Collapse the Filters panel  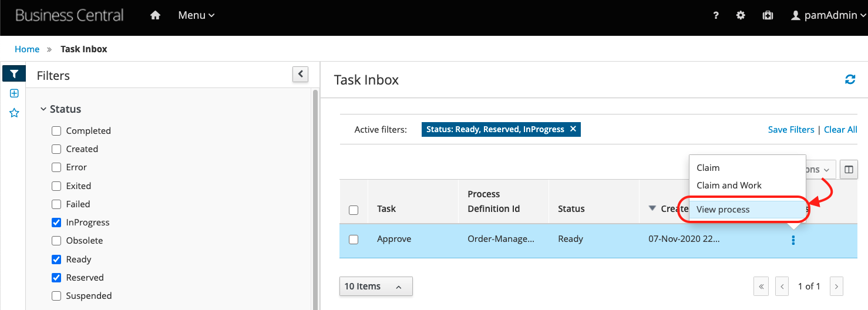point(300,74)
